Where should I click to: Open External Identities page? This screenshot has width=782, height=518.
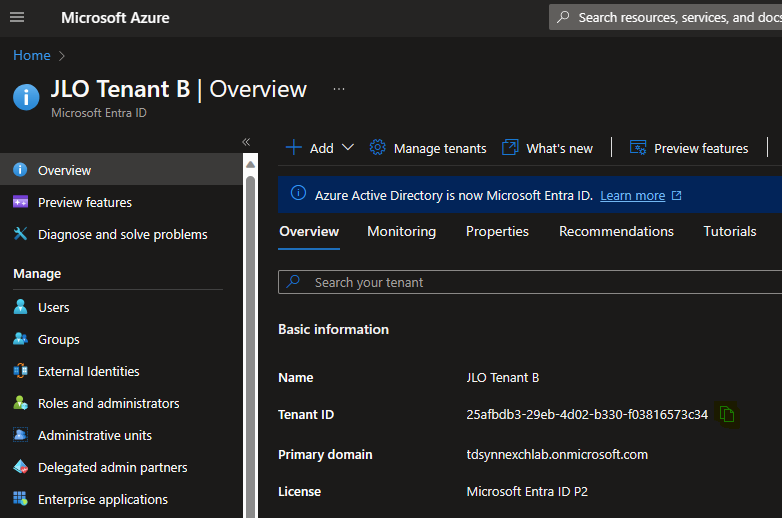(121, 371)
